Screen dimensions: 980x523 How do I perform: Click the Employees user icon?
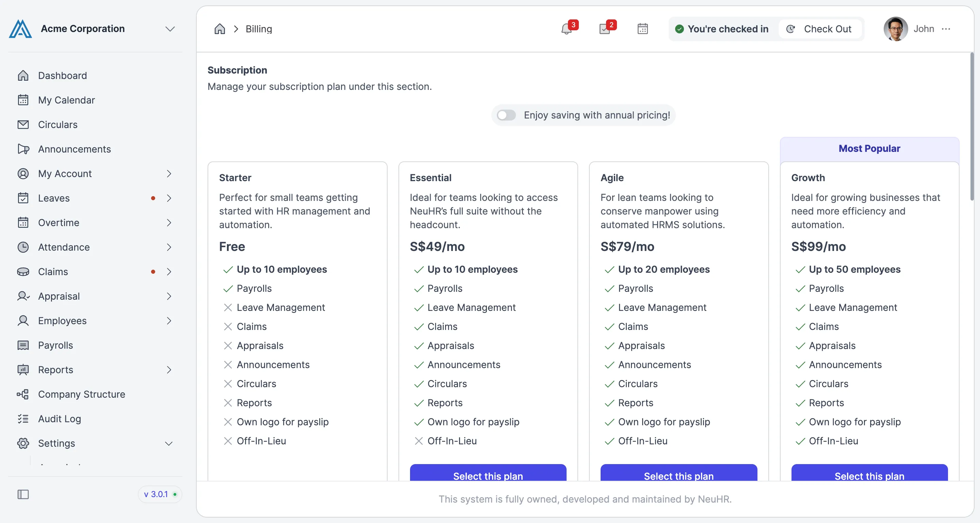[23, 321]
